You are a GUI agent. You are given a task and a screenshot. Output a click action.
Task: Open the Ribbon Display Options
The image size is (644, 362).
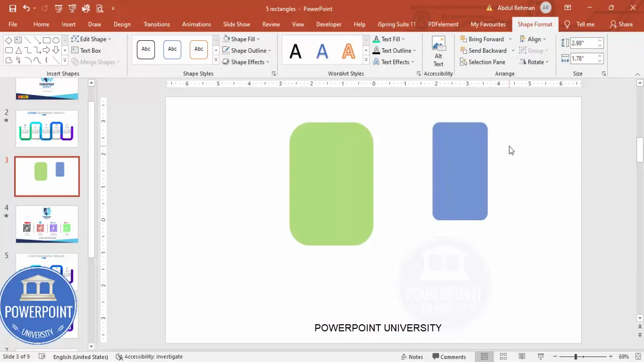(x=568, y=8)
